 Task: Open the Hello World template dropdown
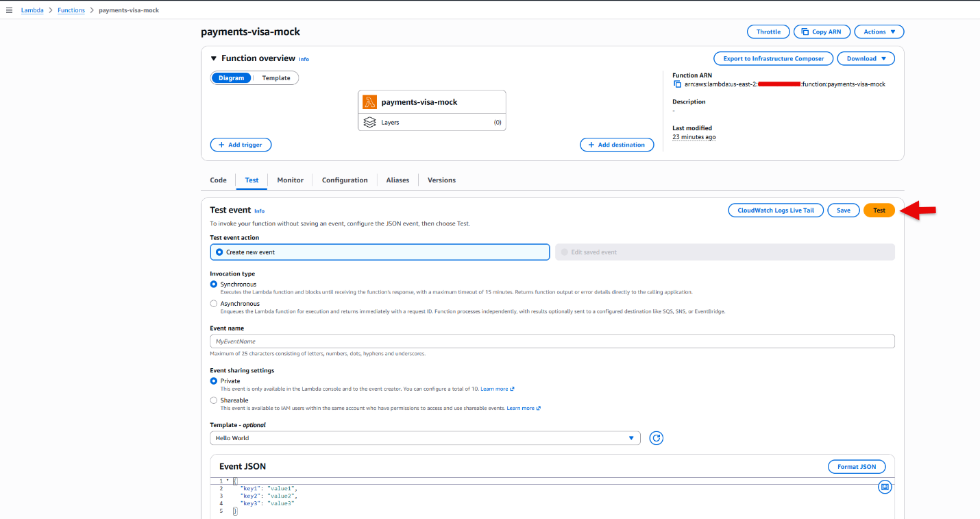(425, 438)
